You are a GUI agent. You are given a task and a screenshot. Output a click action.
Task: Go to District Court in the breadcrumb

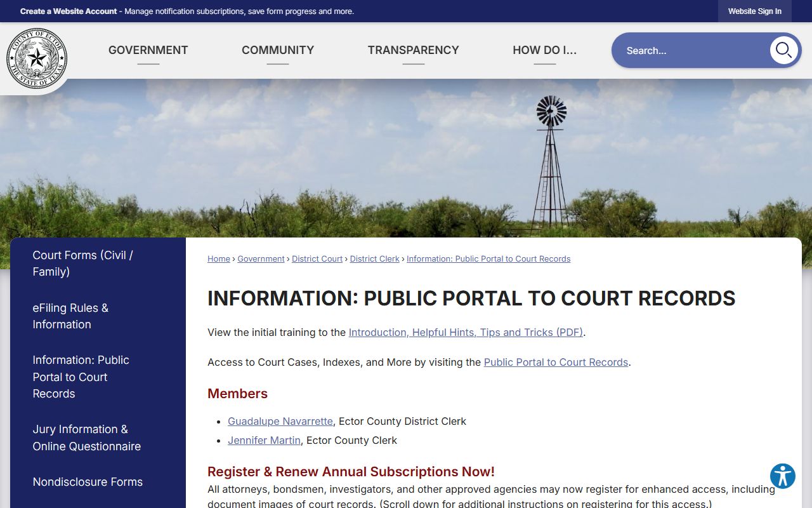coord(317,259)
